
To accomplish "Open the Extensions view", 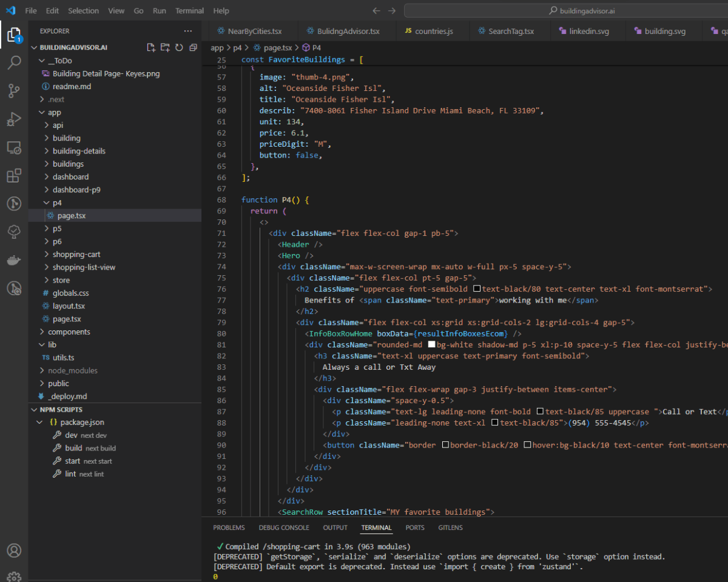I will click(14, 176).
